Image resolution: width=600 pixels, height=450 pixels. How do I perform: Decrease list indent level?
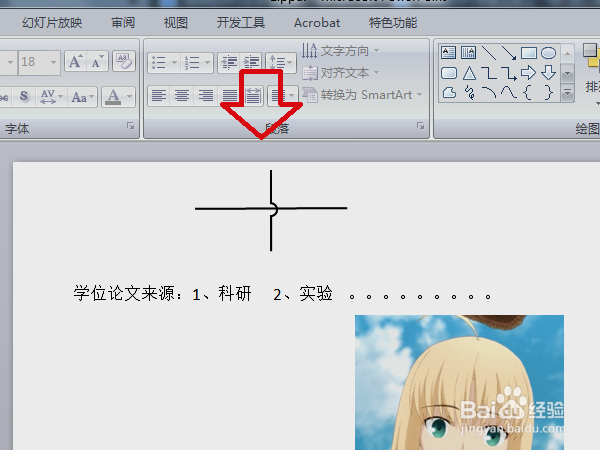click(229, 62)
